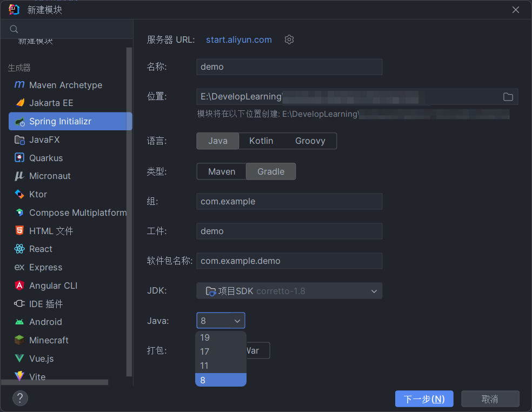Click the Quarkus generator icon
Viewport: 532px width, 412px height.
(x=19, y=158)
